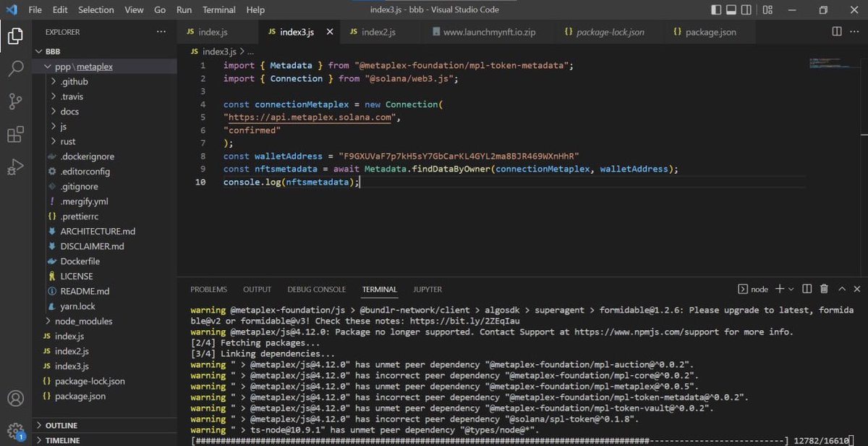
Task: Split the terminal
Action: coord(806,289)
